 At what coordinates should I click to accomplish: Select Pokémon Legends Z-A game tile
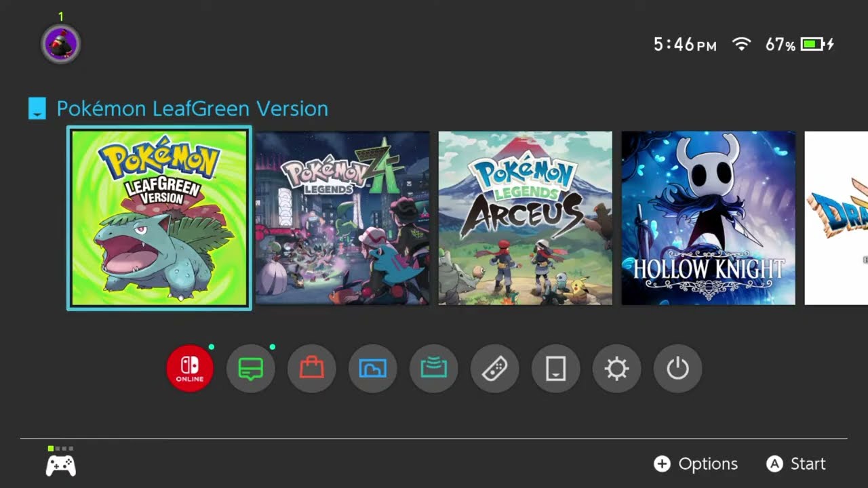342,218
